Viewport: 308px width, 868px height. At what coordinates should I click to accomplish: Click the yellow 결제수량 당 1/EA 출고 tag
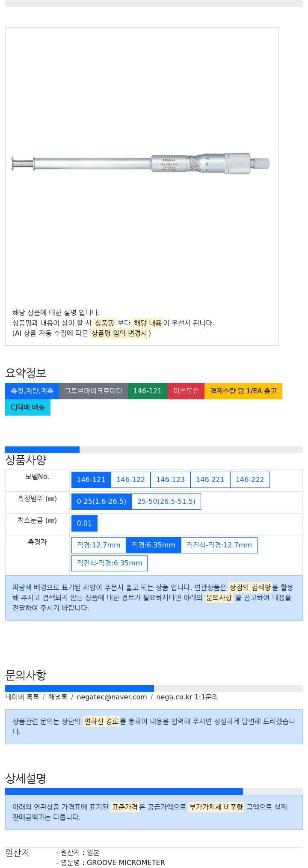(x=243, y=391)
